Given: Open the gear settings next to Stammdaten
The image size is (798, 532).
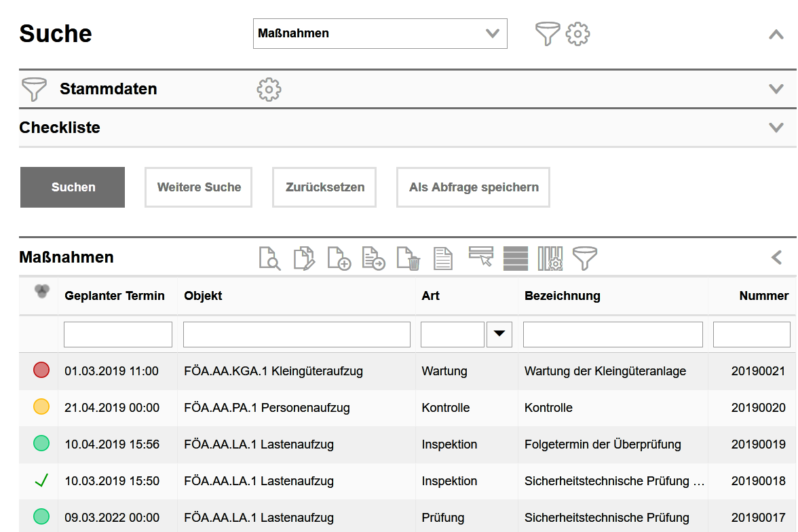Looking at the screenshot, I should coord(269,89).
